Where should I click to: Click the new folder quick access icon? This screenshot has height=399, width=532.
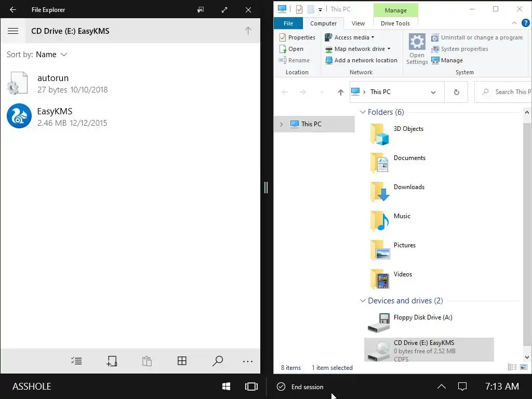click(x=311, y=9)
